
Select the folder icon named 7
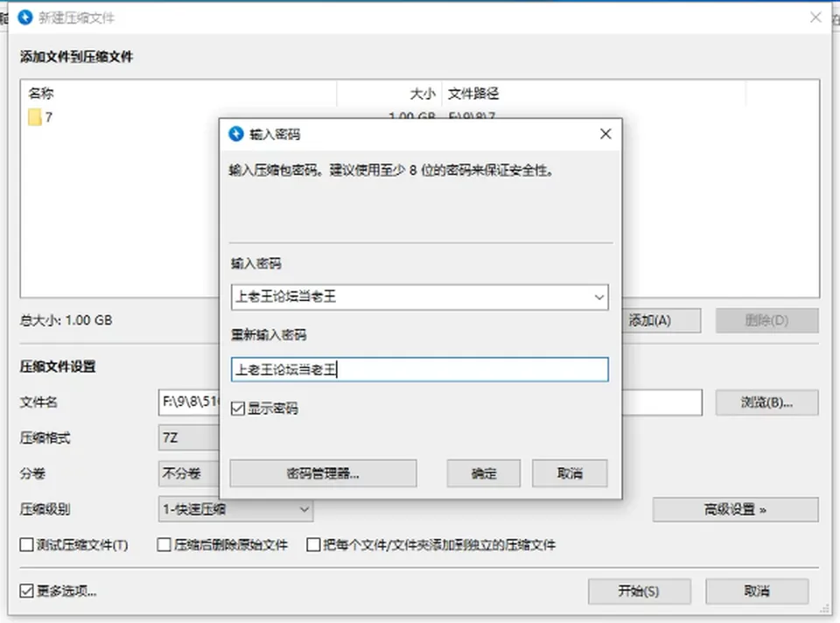(x=35, y=117)
